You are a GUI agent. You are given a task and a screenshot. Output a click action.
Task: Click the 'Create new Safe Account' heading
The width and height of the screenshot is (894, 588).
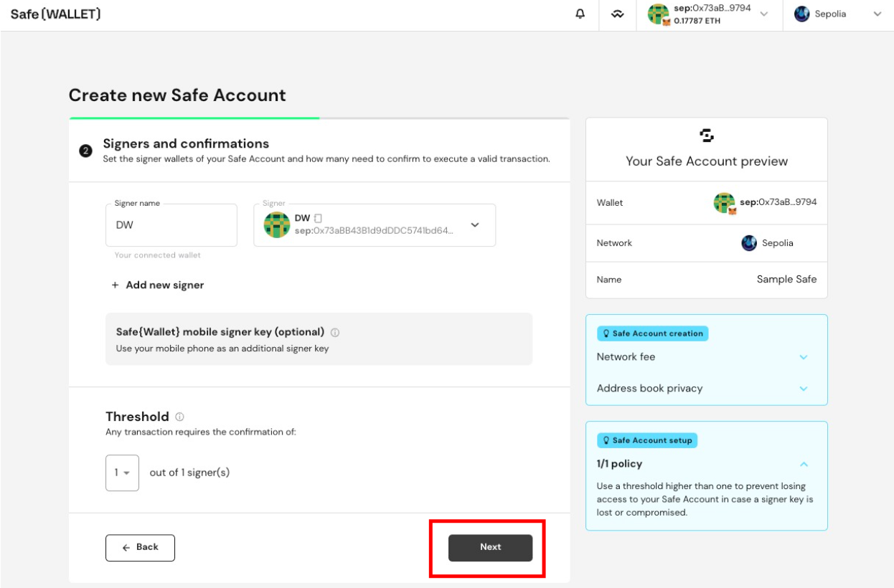pos(177,95)
